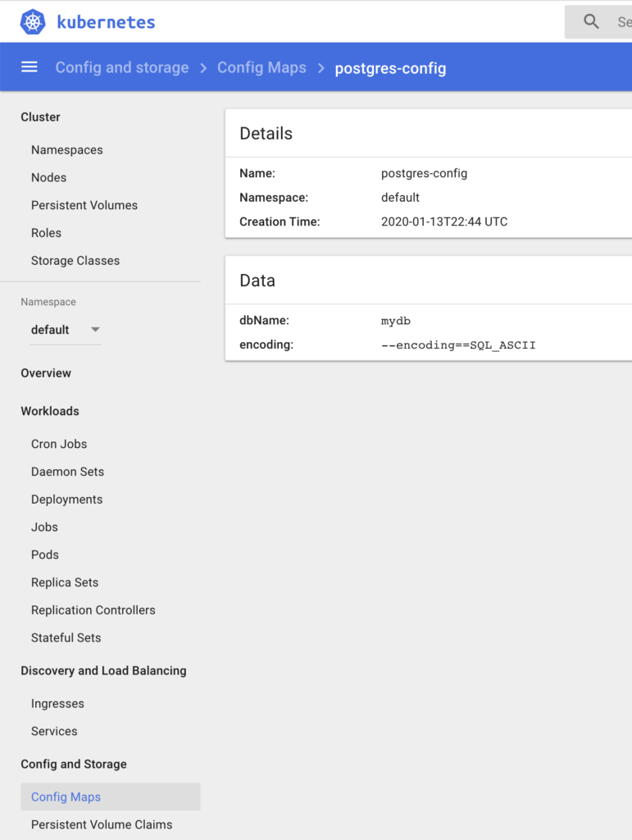Open Discovery and Load Balancing section
632x840 pixels.
click(104, 671)
